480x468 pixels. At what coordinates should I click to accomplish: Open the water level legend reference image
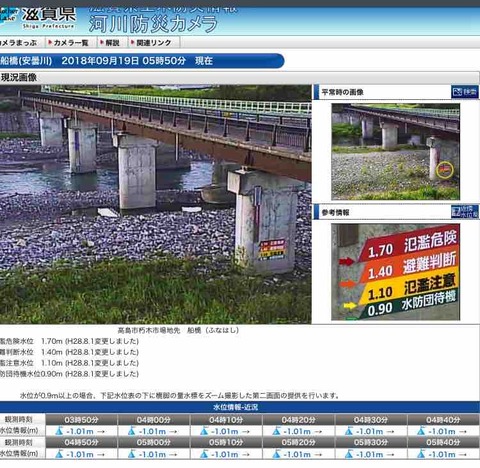395,272
